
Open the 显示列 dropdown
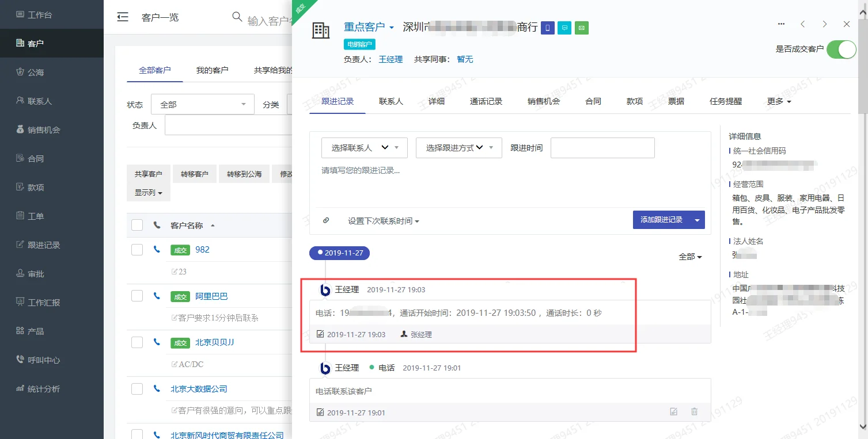click(x=149, y=192)
